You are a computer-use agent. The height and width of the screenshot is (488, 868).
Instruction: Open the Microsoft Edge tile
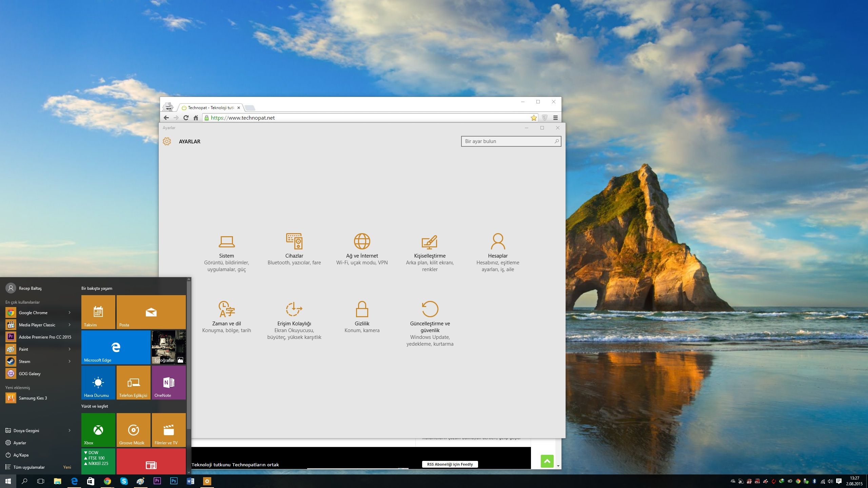(116, 347)
